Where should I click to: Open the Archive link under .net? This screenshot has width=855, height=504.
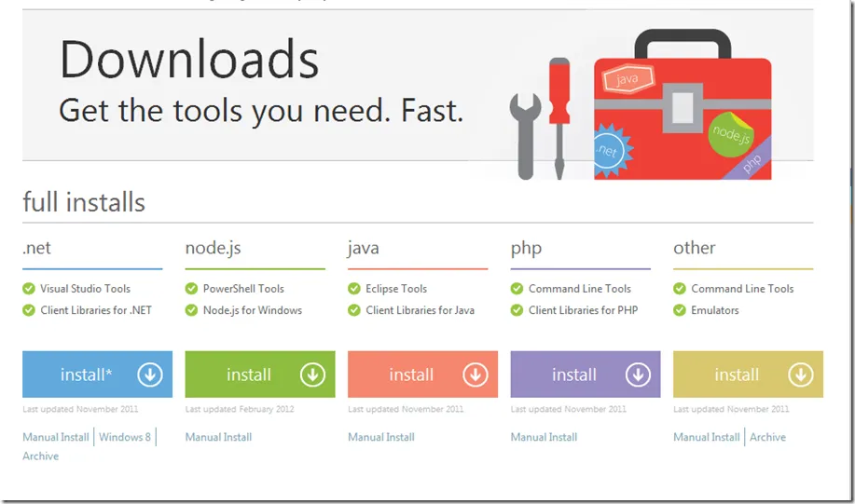(40, 456)
